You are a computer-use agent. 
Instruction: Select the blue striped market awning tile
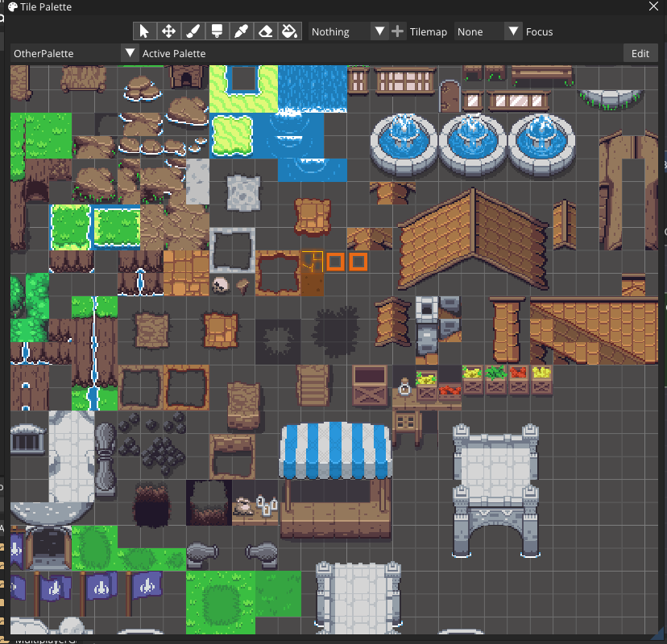click(x=335, y=450)
